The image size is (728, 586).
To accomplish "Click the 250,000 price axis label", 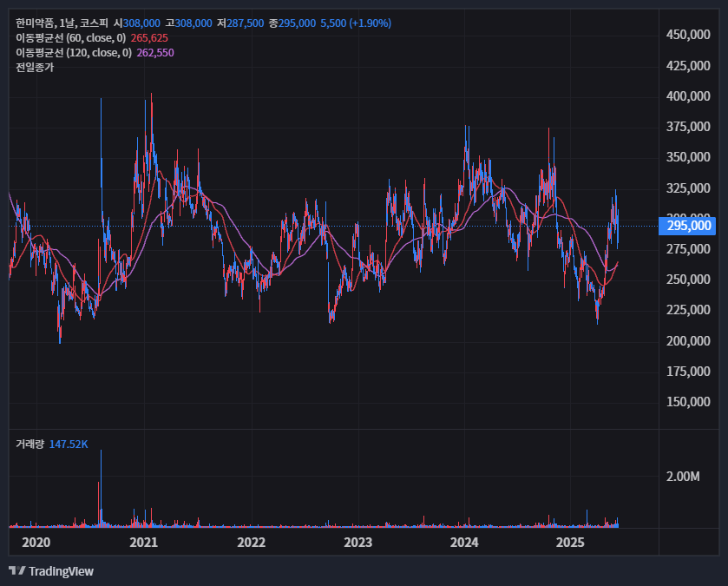I will [x=688, y=280].
